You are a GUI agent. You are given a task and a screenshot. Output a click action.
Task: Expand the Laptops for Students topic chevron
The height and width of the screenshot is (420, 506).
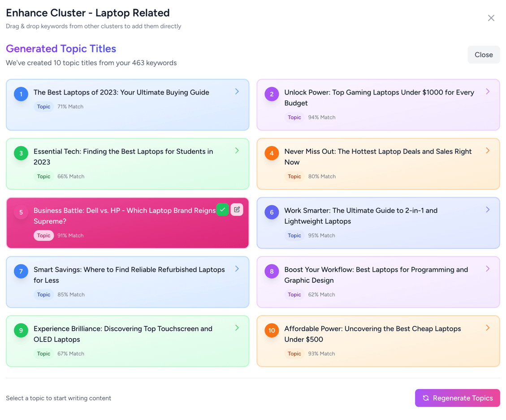(x=237, y=151)
